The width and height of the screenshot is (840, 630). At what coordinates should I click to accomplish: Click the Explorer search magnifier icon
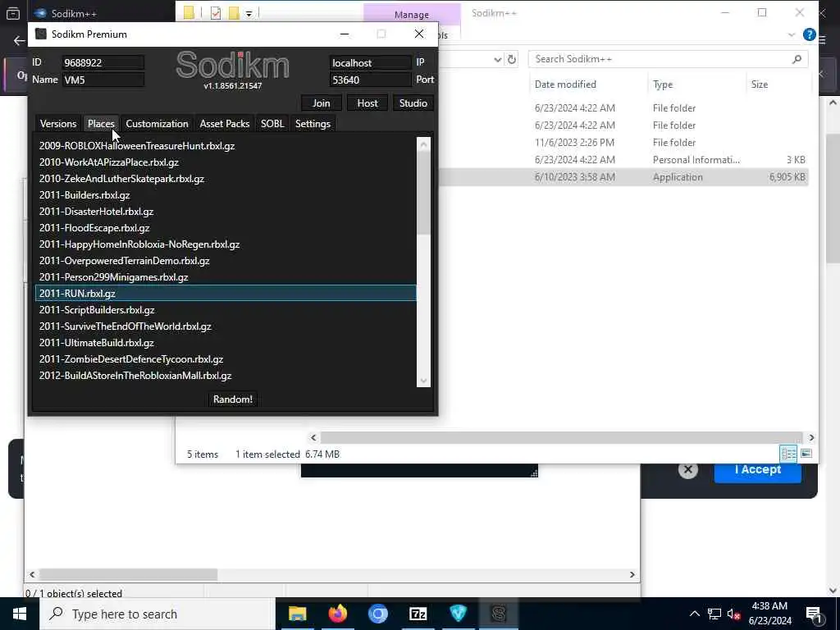[x=797, y=59]
